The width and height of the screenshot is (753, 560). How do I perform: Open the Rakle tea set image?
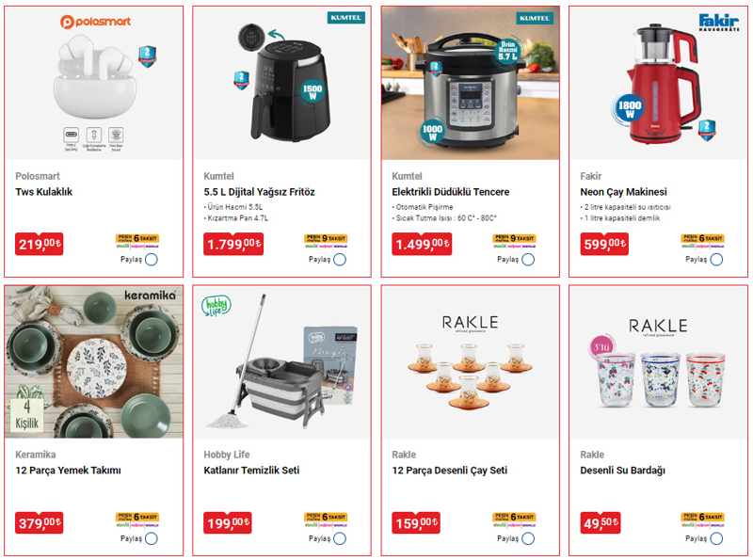470,361
